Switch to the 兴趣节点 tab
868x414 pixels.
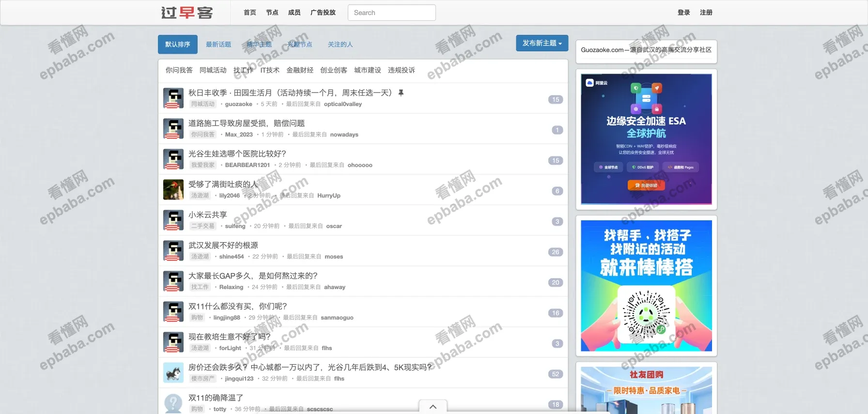tap(300, 44)
